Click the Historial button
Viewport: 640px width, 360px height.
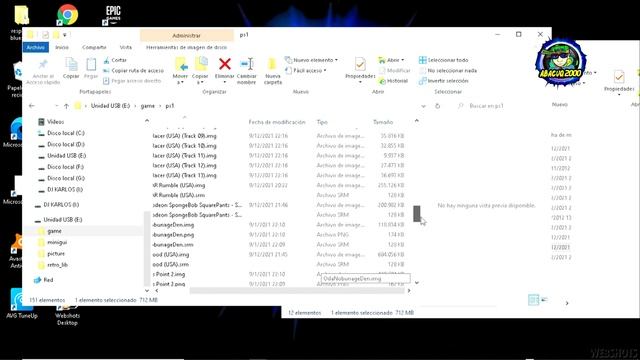pos(393,81)
